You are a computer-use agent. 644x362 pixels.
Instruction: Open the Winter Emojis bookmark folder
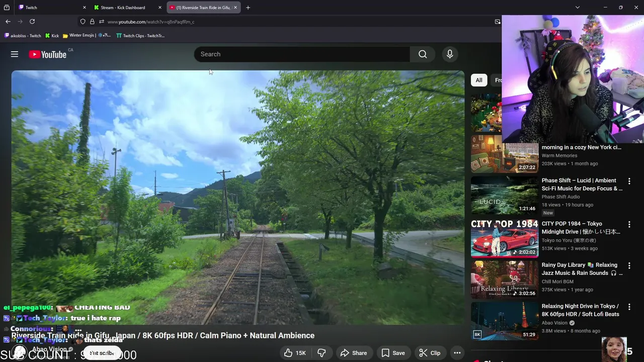pyautogui.click(x=87, y=36)
